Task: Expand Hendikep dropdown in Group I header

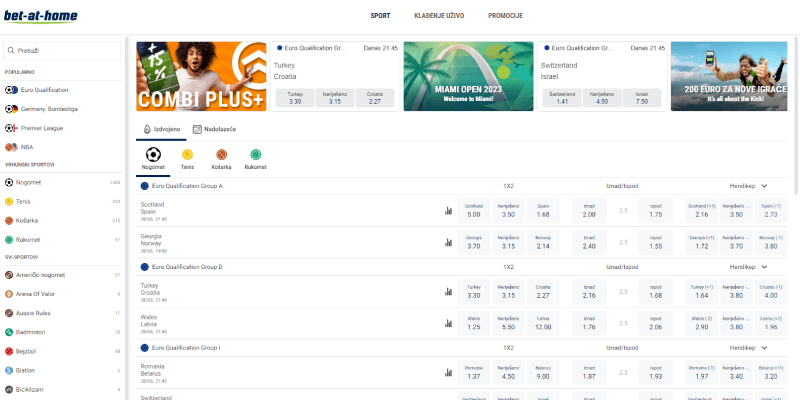Action: (x=764, y=348)
